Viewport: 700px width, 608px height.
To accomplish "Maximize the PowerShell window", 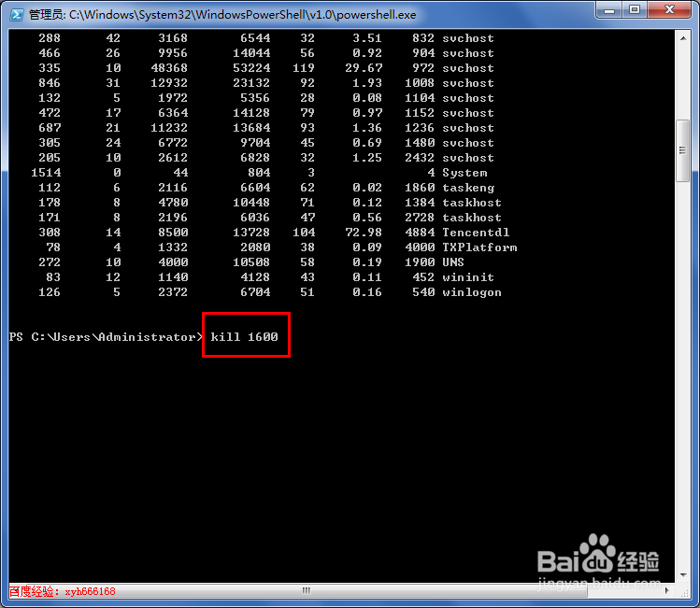I will pos(635,10).
